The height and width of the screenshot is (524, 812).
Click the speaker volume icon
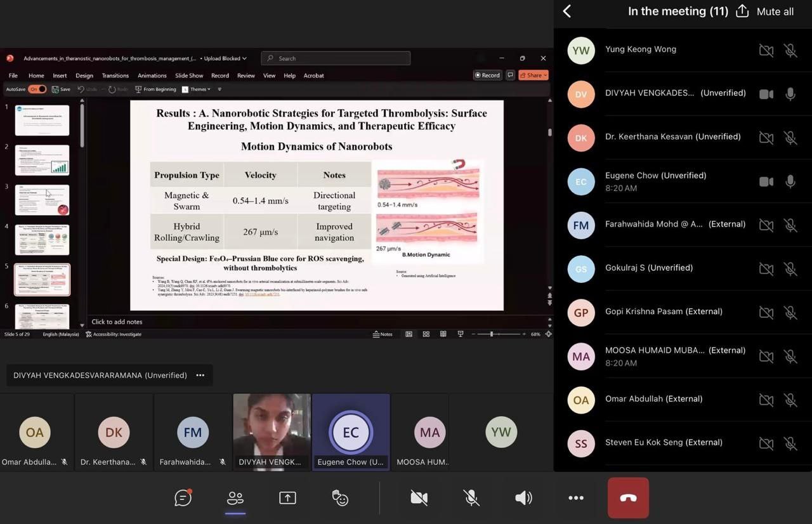pyautogui.click(x=523, y=498)
